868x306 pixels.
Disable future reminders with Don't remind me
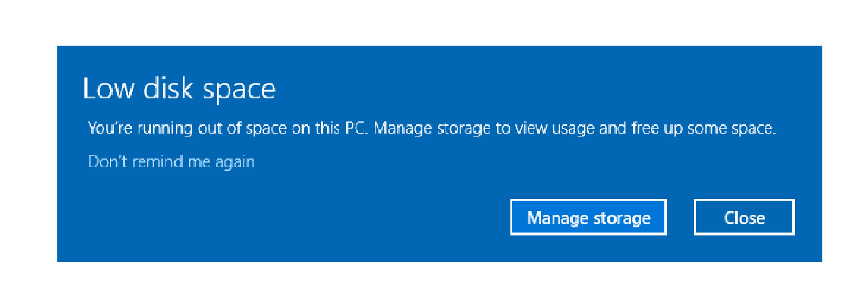click(x=171, y=161)
